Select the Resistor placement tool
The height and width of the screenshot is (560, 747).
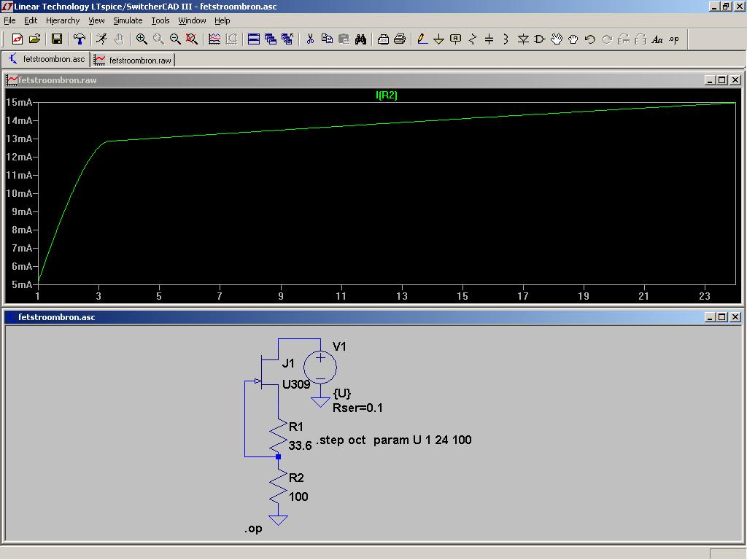coord(473,39)
